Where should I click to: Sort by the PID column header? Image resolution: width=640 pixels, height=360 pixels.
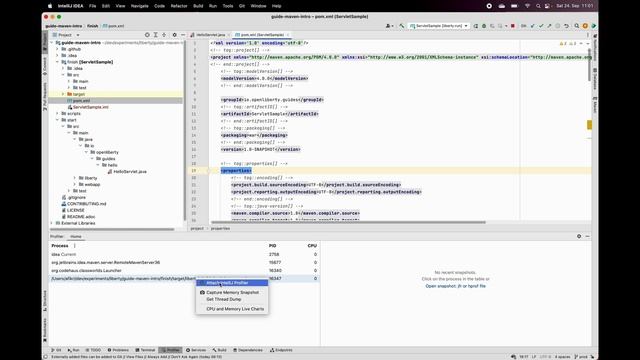273,246
